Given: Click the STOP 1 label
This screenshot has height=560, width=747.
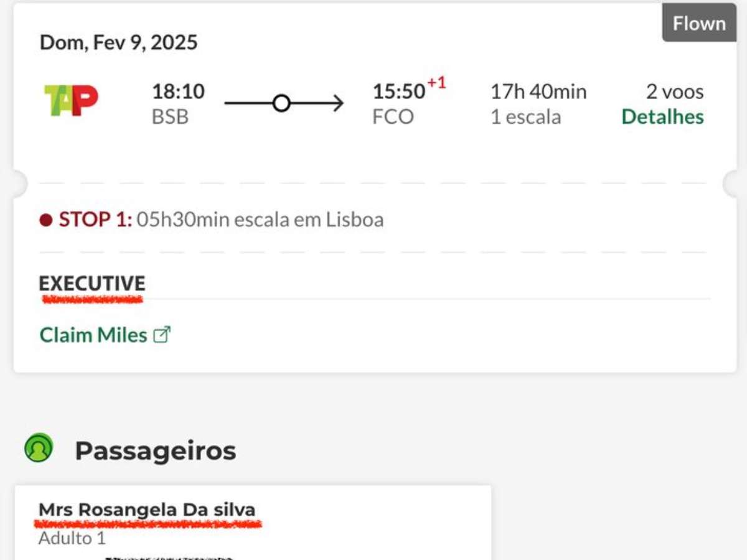Looking at the screenshot, I should [95, 220].
